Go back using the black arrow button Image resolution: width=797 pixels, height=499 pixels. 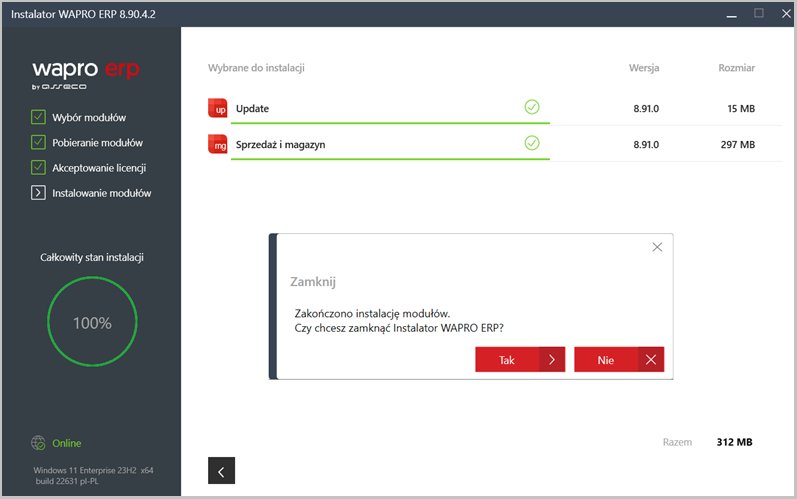[x=221, y=471]
